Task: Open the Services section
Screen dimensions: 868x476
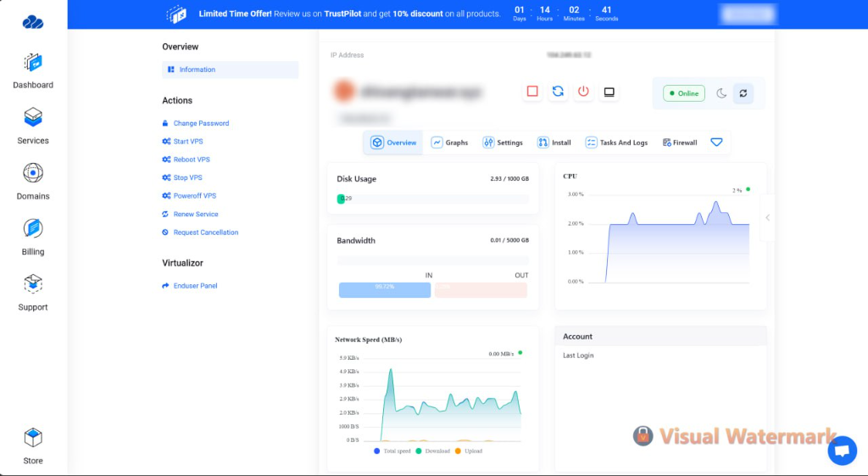Action: pyautogui.click(x=33, y=126)
